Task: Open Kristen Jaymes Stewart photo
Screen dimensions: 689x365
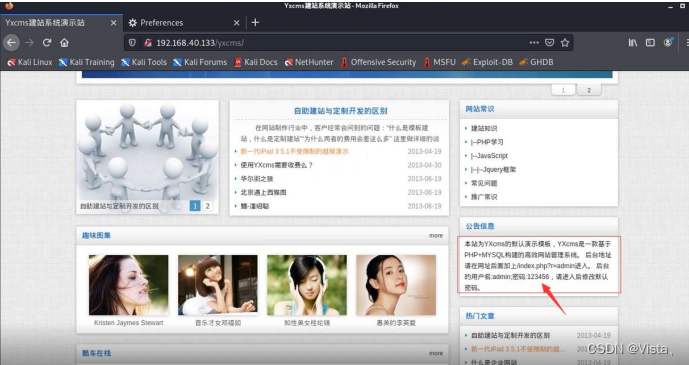Action: (x=128, y=285)
